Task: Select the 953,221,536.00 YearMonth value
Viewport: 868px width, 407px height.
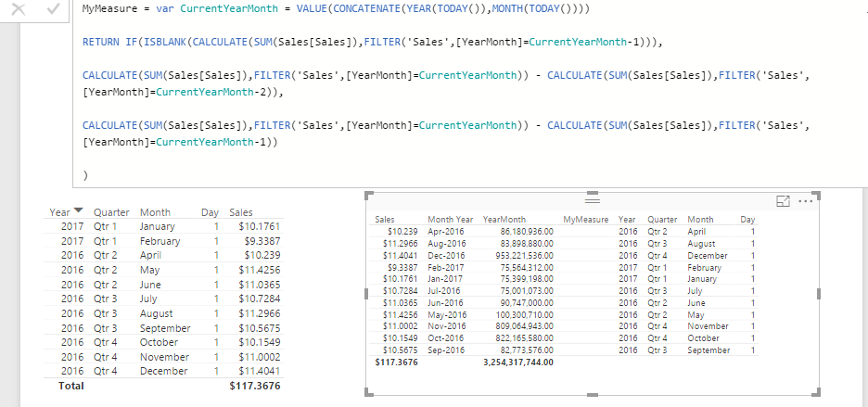Action: [524, 255]
